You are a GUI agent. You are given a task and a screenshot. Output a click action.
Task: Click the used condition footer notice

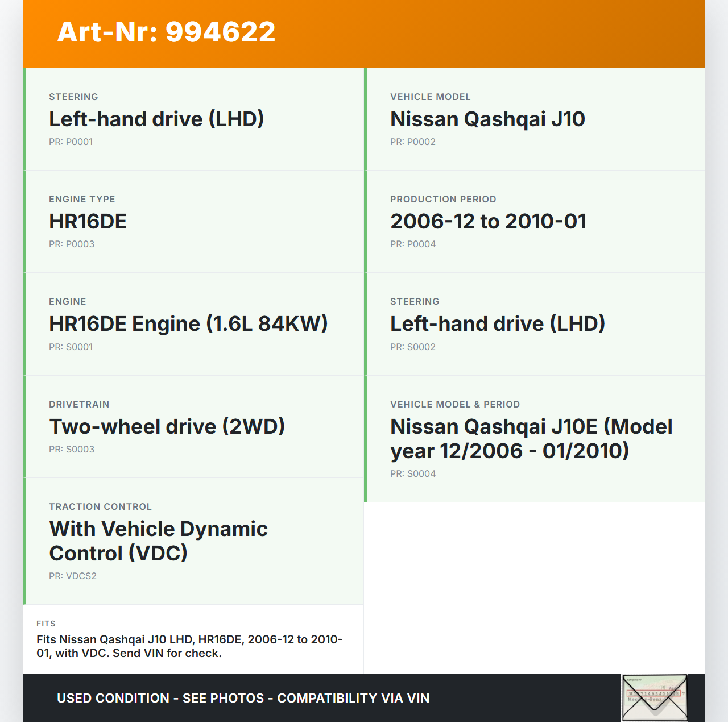click(243, 698)
